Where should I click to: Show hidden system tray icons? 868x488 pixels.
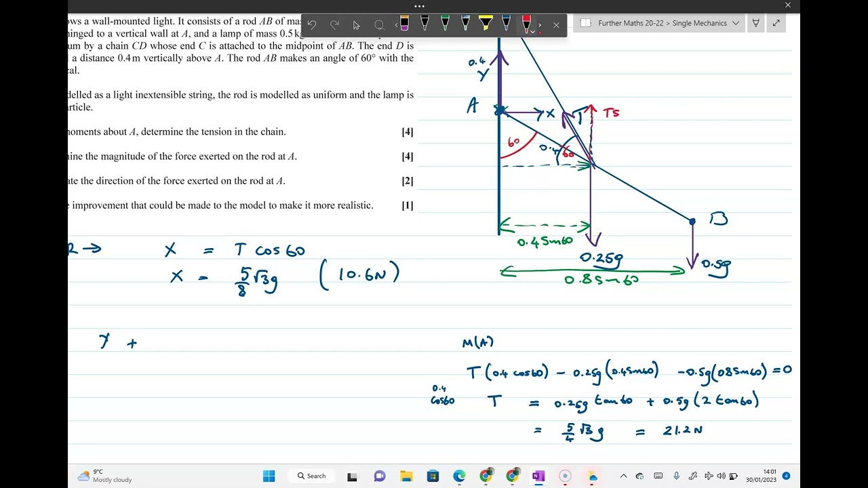click(624, 476)
